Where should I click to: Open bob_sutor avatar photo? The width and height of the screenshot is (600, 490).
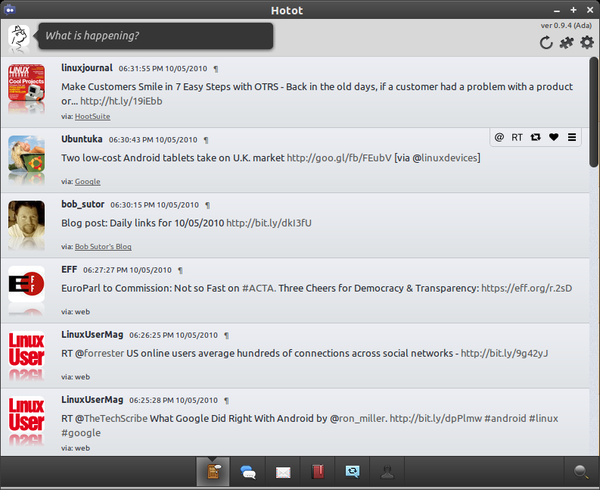pos(26,219)
